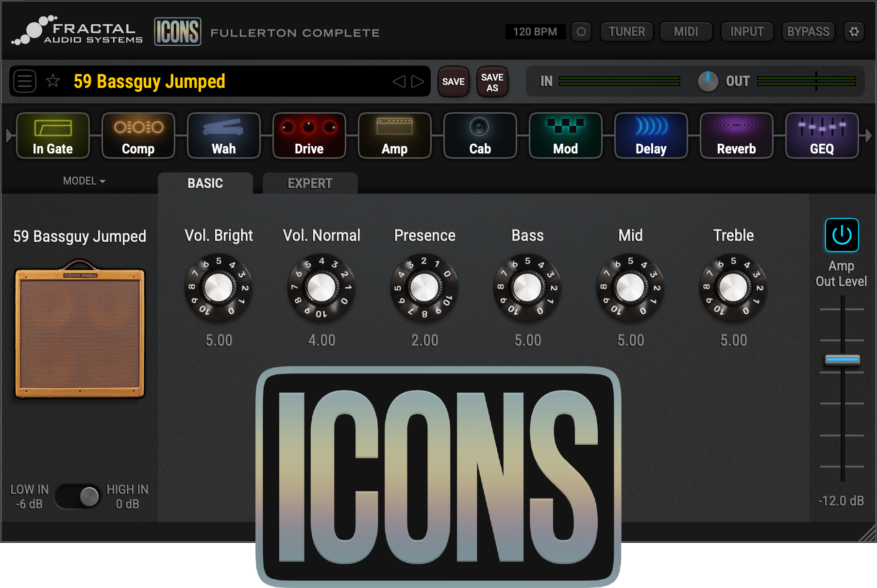Open the preset list menu
Screen dimensions: 877x588
click(x=25, y=81)
